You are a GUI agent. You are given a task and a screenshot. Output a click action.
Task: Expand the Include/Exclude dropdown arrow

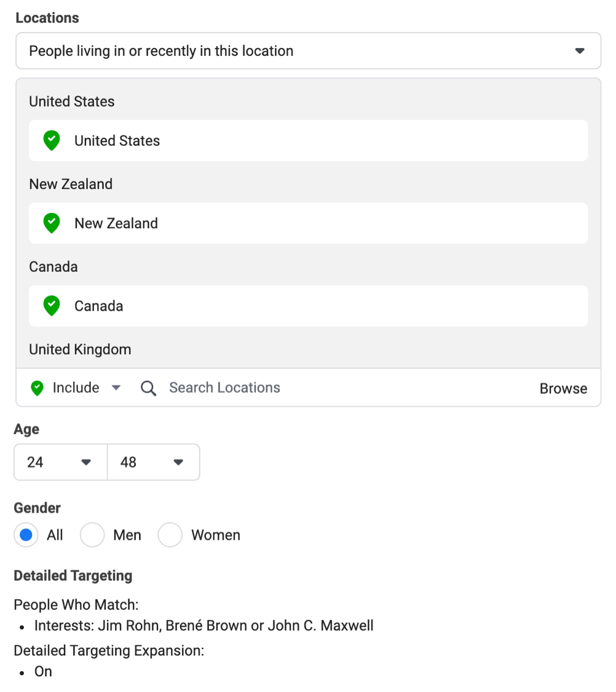coord(116,388)
